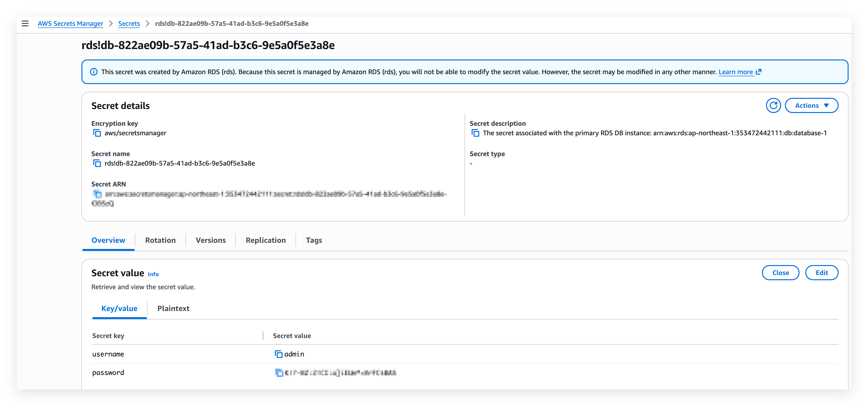Navigate to Secrets via the breadcrumb
Viewport: 868px width, 406px height.
129,23
